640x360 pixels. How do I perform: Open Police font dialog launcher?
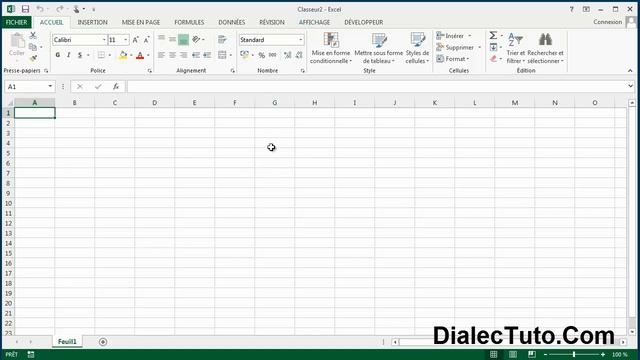point(150,71)
